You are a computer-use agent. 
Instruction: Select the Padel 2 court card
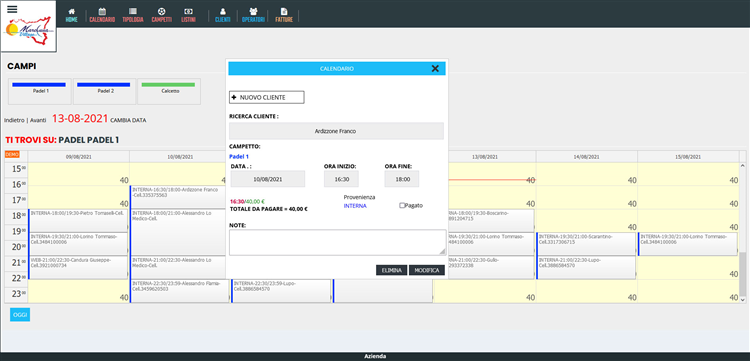coord(105,91)
